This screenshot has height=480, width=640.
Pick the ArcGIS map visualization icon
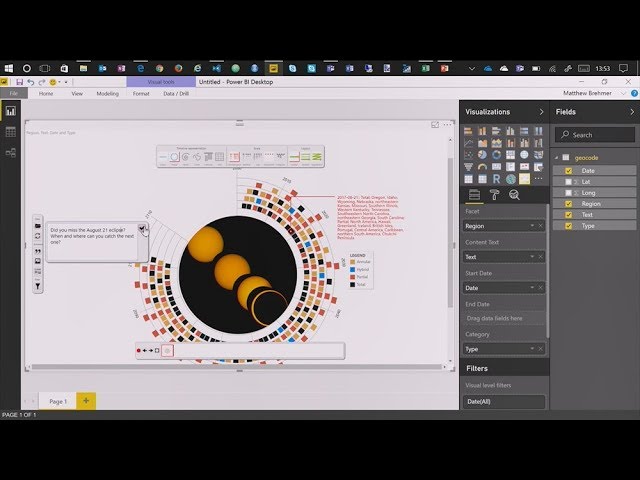pyautogui.click(x=510, y=179)
